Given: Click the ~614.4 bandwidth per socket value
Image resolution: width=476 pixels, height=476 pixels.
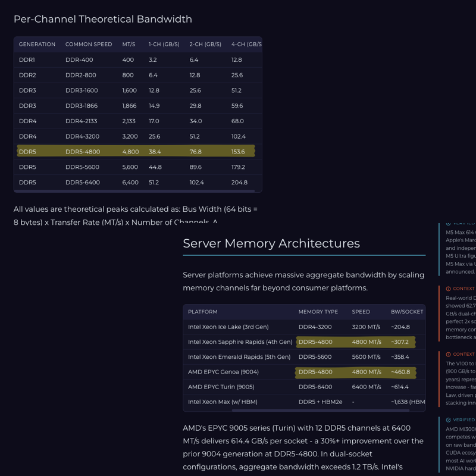Looking at the screenshot, I should click(399, 387).
